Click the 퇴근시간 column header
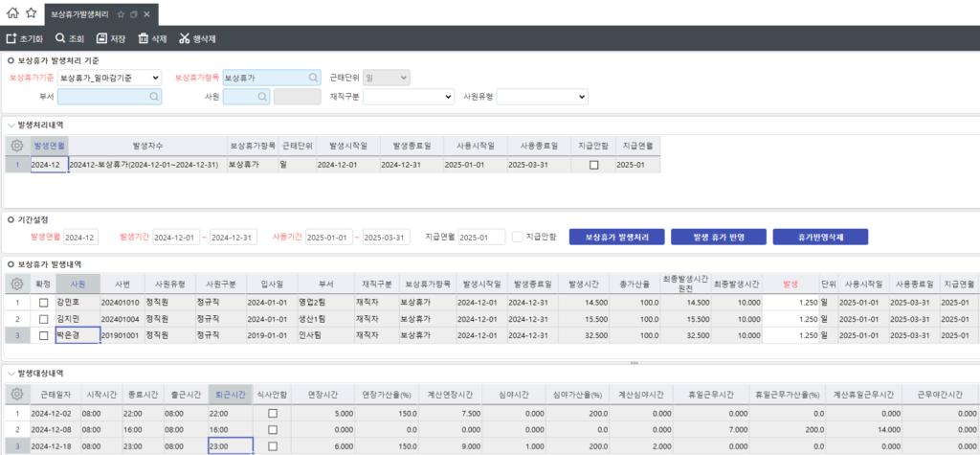The image size is (980, 455). [231, 395]
